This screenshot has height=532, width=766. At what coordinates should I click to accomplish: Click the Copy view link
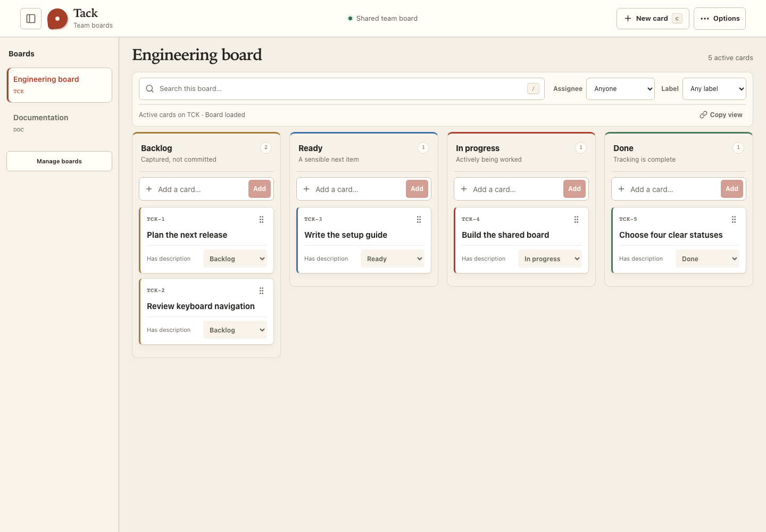point(721,115)
